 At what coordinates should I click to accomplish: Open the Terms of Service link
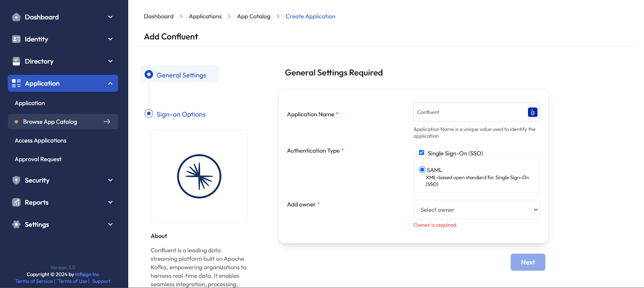tap(34, 281)
